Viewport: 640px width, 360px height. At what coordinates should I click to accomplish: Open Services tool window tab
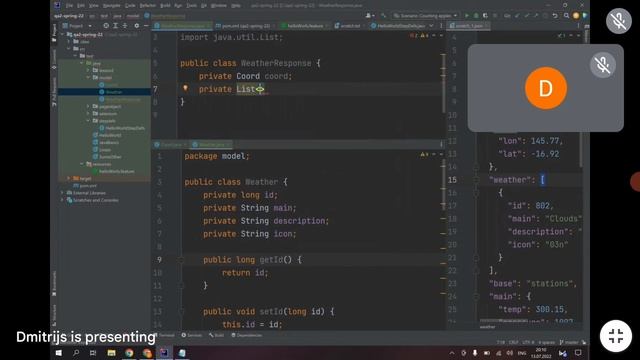[x=192, y=335]
